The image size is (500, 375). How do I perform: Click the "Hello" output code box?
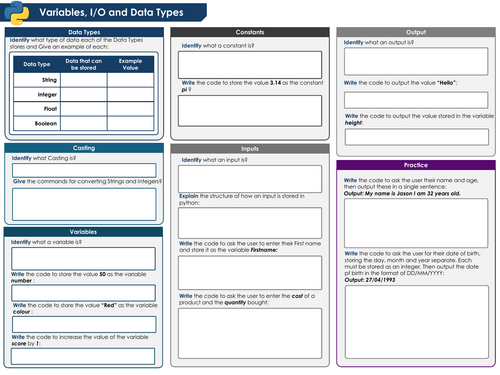416,100
